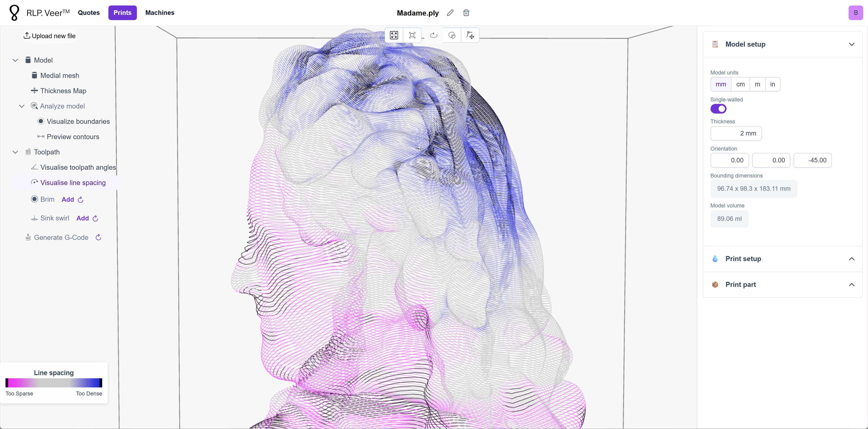868x429 pixels.
Task: Click the pencil icon to rename Madame.ply
Action: click(x=450, y=13)
